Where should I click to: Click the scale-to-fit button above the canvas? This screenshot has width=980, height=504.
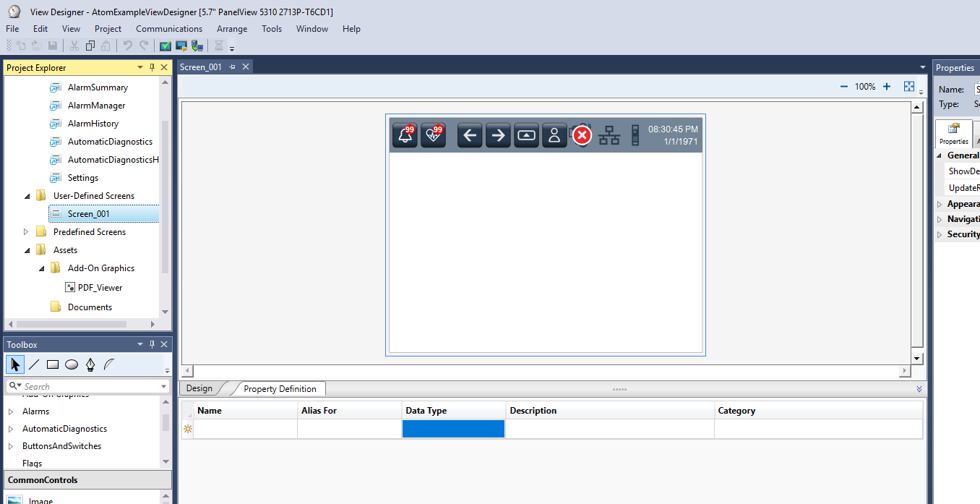(908, 85)
